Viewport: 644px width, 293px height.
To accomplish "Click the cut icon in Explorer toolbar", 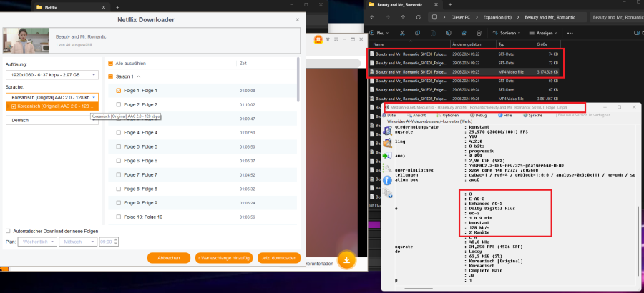I will tap(403, 33).
